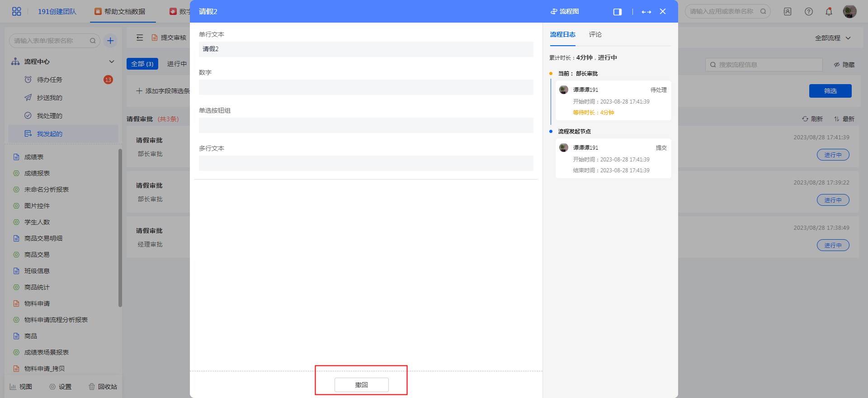Click the app grid icon at top left

[16, 11]
